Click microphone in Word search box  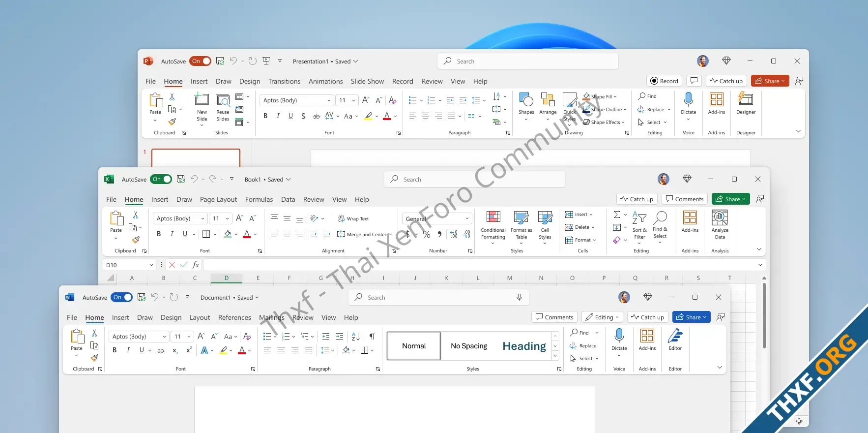pos(519,297)
